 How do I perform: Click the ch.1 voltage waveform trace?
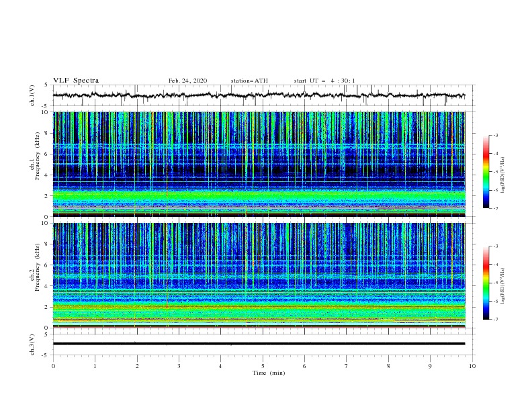259,95
